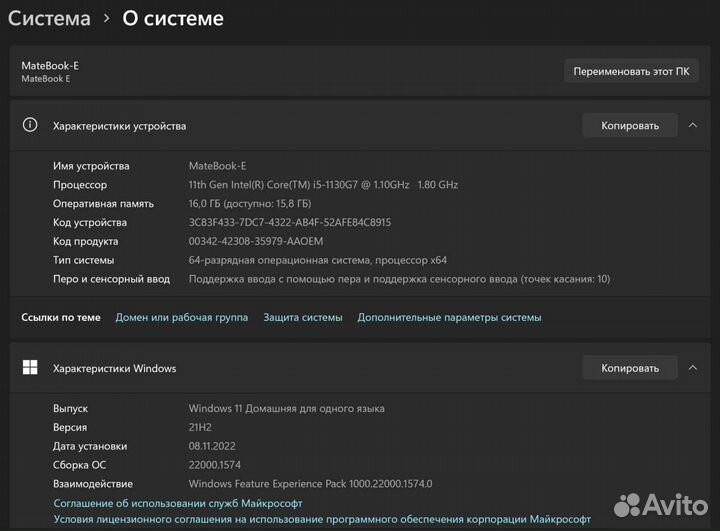Image resolution: width=720 pixels, height=531 pixels.
Task: Go back to Система in the breadcrumb
Action: point(49,19)
